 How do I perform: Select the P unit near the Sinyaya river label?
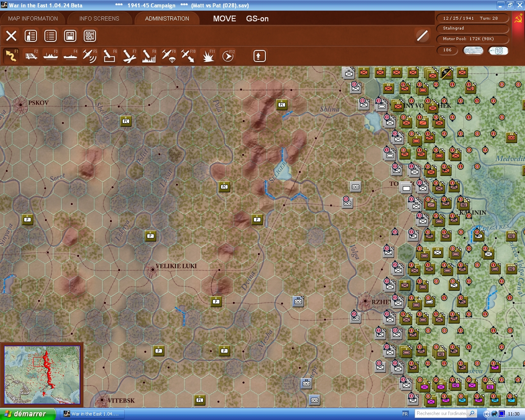27,219
